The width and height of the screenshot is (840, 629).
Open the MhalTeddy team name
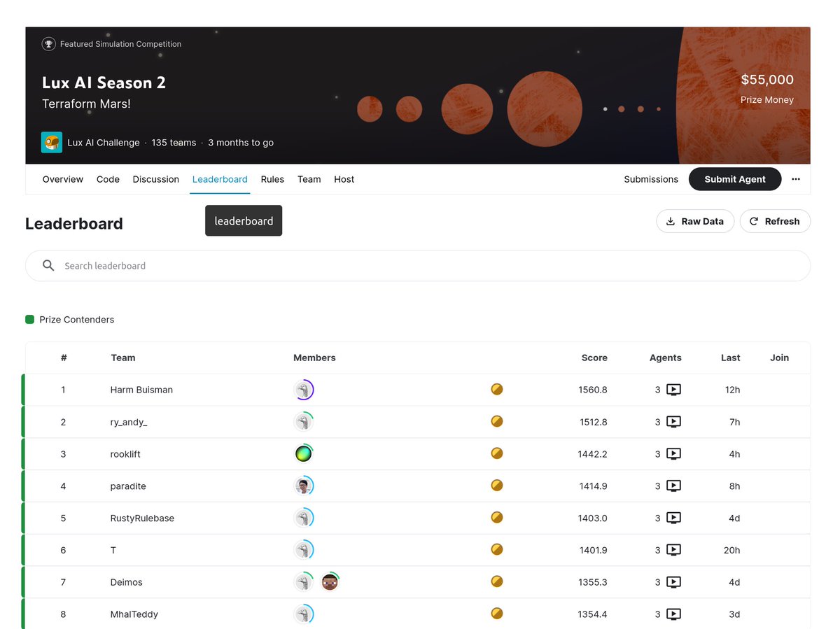tap(134, 614)
